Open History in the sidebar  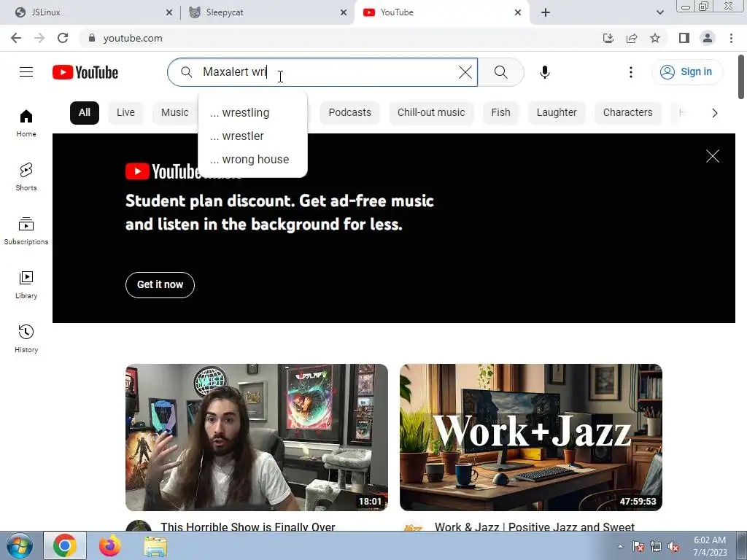26,338
